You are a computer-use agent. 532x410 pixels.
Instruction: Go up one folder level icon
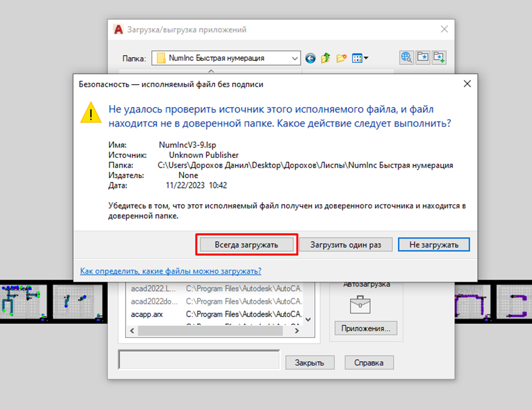click(x=326, y=58)
